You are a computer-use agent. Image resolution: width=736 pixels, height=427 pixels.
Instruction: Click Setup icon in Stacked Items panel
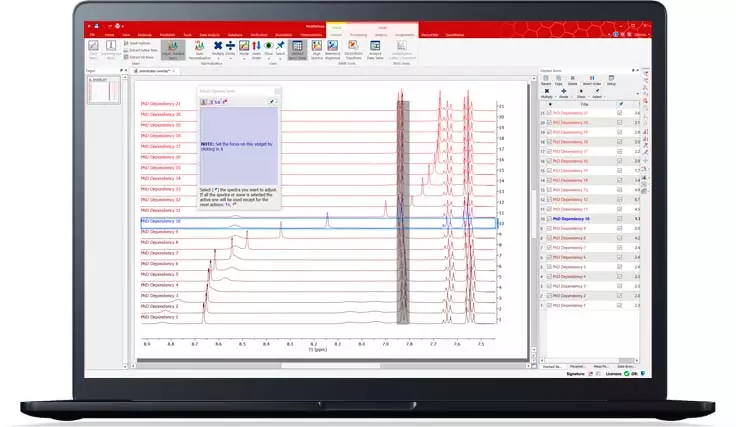[x=611, y=78]
